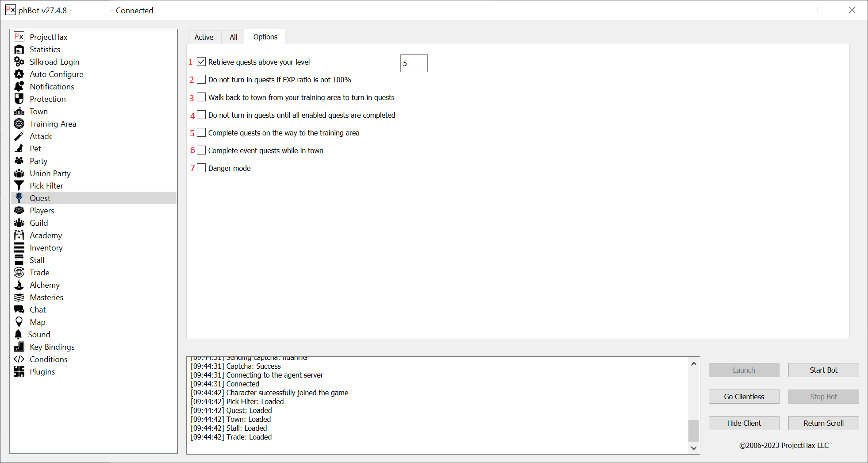868x463 pixels.
Task: Click the quest level input field
Action: click(x=414, y=63)
